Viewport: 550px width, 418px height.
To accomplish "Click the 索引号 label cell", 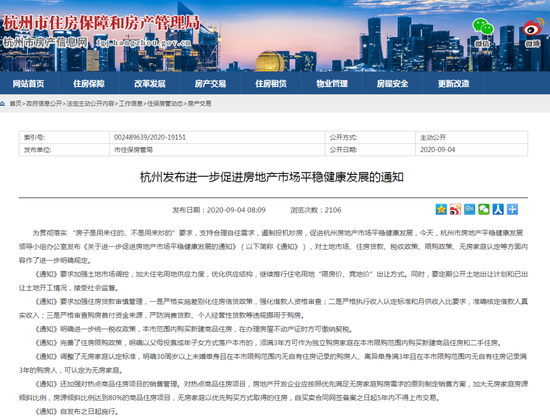I will pos(64,137).
